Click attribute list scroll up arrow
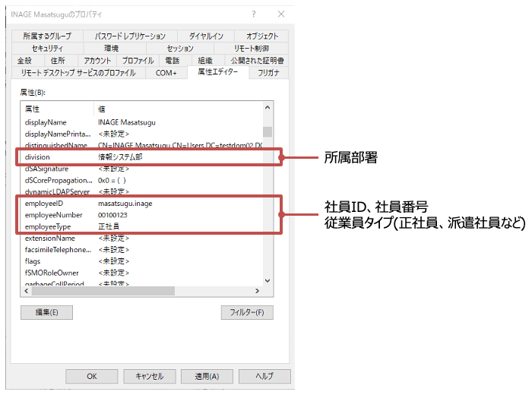Viewport: 532px width, 395px height. [x=268, y=107]
